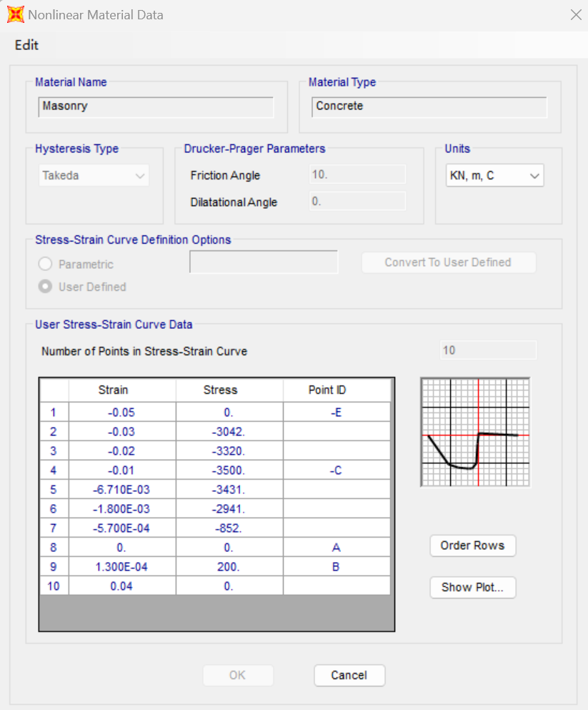Select the User Defined radio option
Image resolution: width=588 pixels, height=710 pixels.
pyautogui.click(x=45, y=287)
